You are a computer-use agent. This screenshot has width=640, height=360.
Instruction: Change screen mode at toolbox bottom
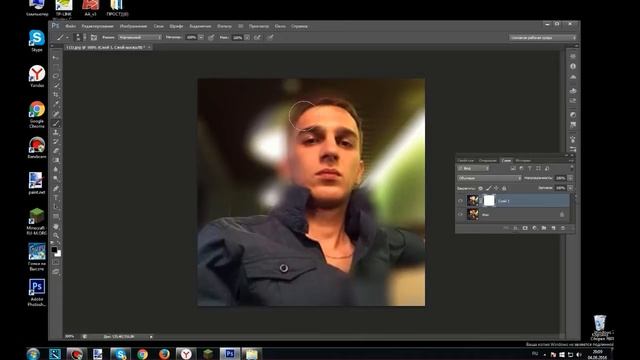56,272
